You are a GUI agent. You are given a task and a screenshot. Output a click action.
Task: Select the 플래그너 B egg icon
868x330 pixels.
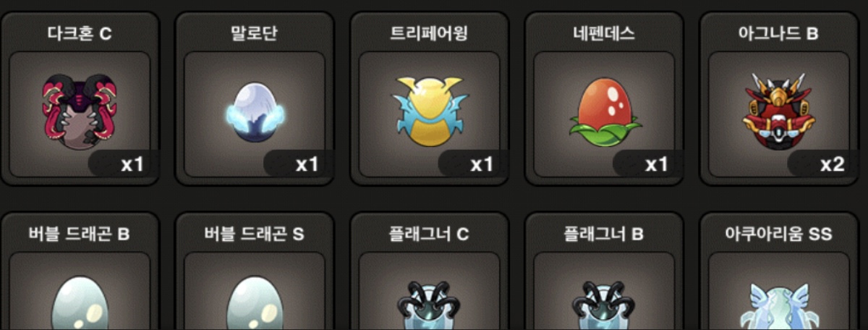tap(604, 305)
